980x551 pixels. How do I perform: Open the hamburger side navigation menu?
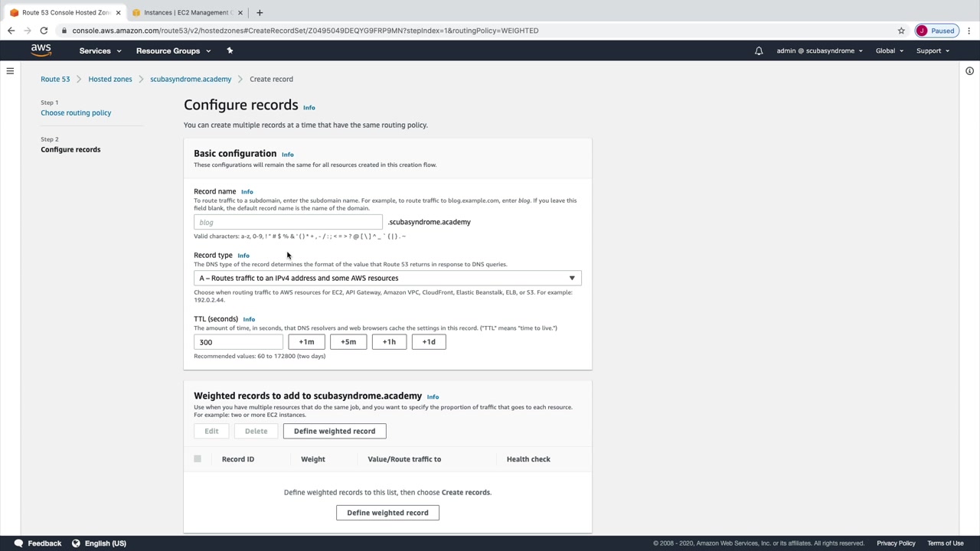10,71
